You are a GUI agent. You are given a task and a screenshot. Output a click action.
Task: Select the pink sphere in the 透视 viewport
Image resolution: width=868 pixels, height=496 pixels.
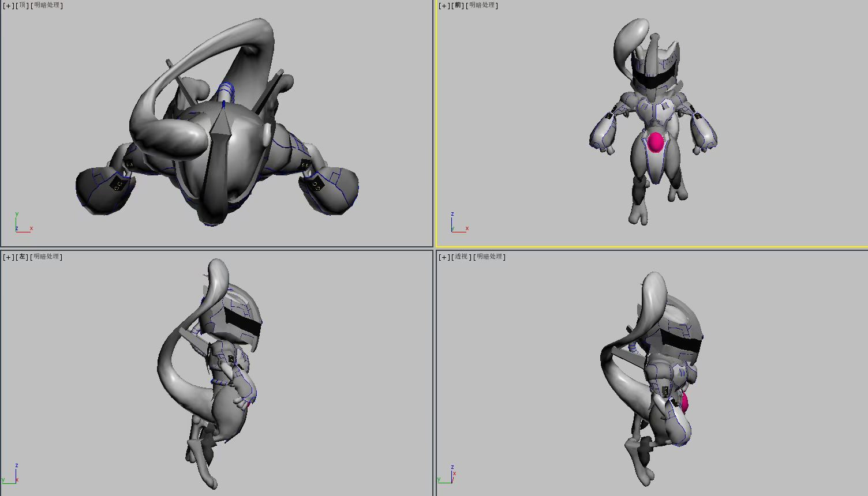tap(684, 402)
